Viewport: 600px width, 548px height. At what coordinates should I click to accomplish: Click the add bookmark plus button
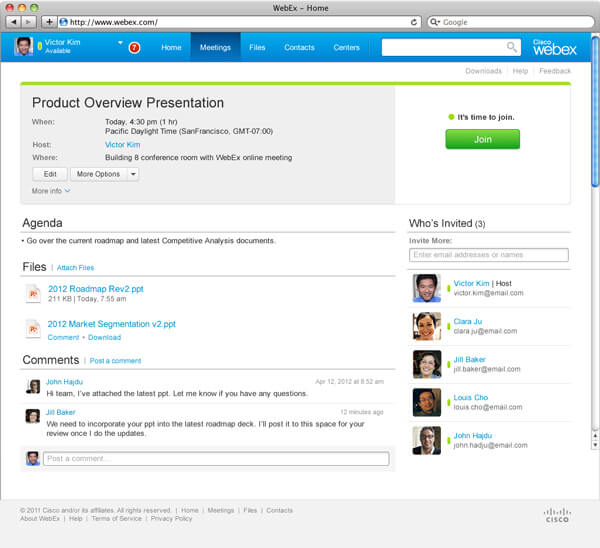pos(49,22)
